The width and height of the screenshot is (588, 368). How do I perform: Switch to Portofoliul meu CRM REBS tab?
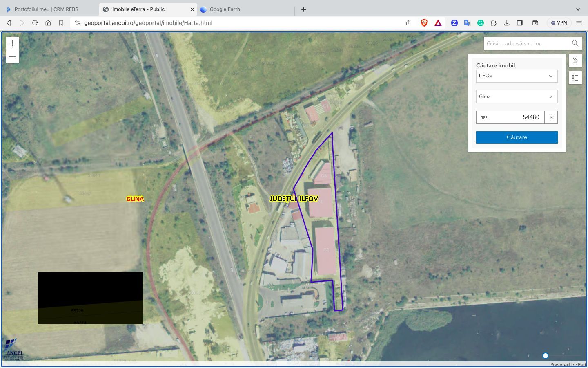pyautogui.click(x=46, y=9)
